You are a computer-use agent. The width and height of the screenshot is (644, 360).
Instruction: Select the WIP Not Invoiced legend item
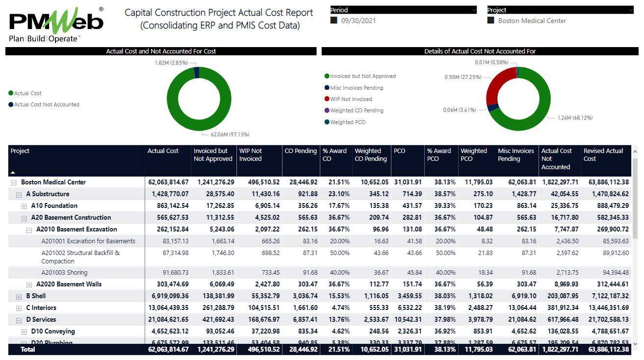tap(351, 99)
